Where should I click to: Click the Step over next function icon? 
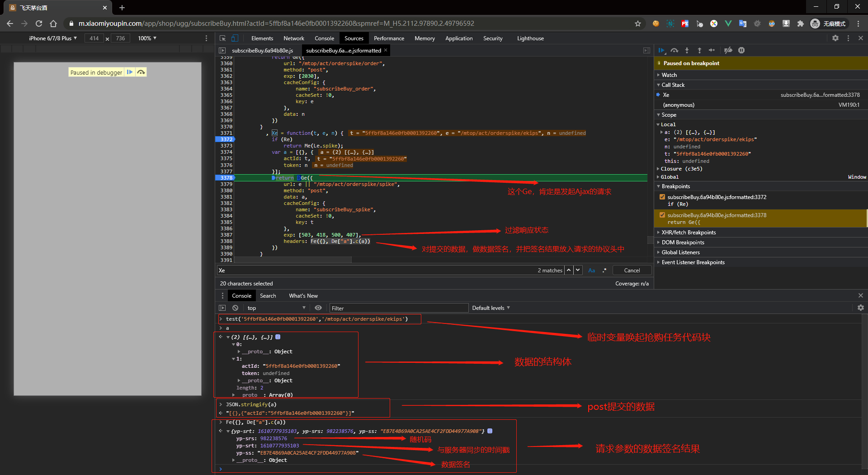[x=675, y=51]
